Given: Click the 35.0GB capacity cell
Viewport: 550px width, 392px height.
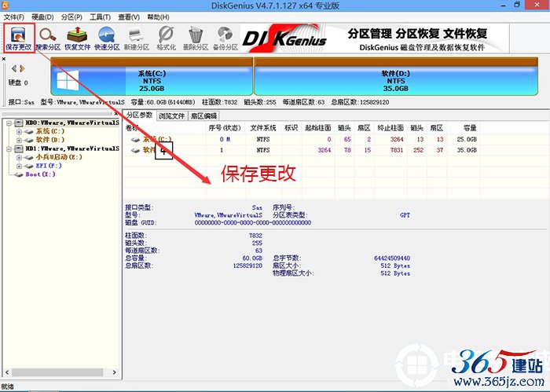Looking at the screenshot, I should 467,150.
